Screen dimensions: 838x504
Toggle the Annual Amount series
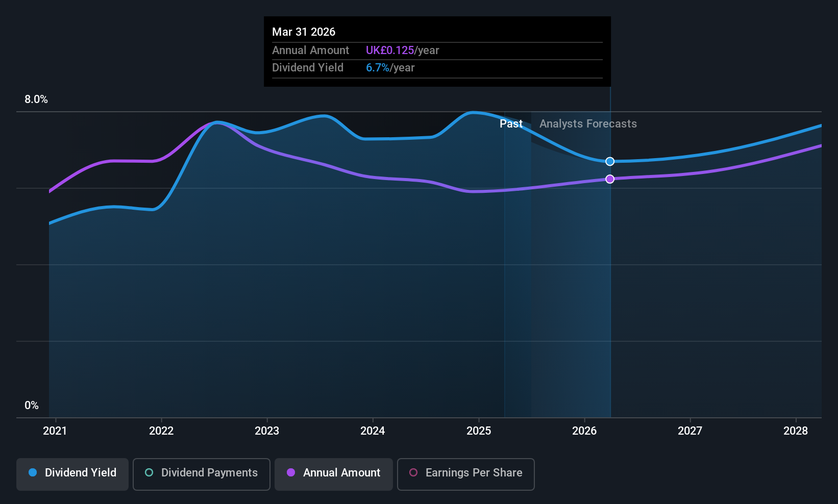click(x=334, y=474)
